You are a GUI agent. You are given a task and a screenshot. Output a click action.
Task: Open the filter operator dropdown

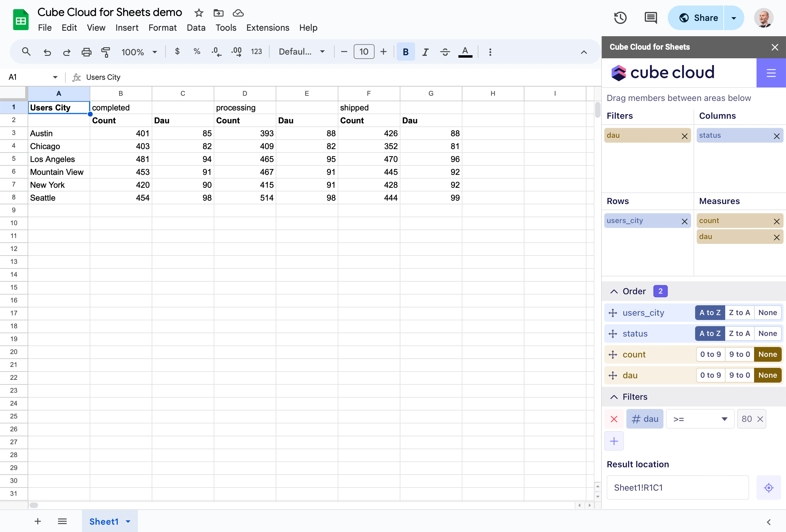tap(700, 419)
